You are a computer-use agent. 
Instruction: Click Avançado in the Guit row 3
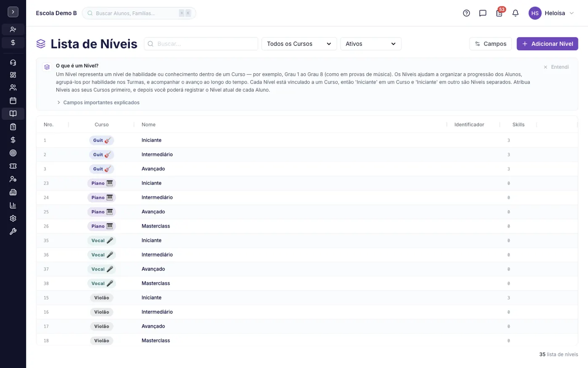click(153, 169)
